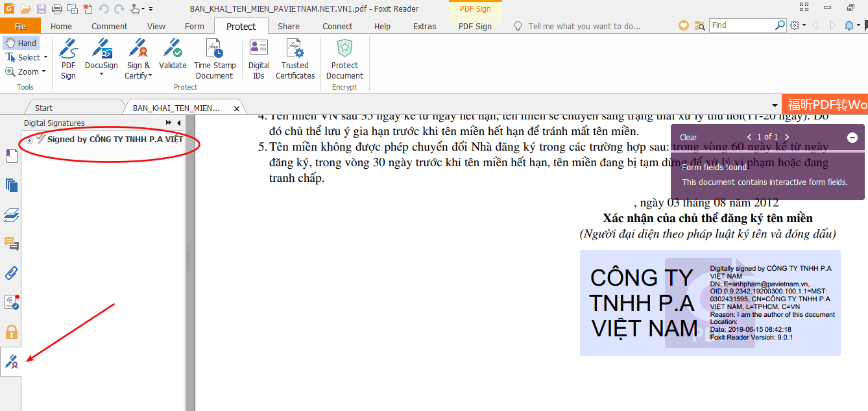The image size is (868, 411).
Task: Expand the Digital Signatures panel width
Action: 169,123
